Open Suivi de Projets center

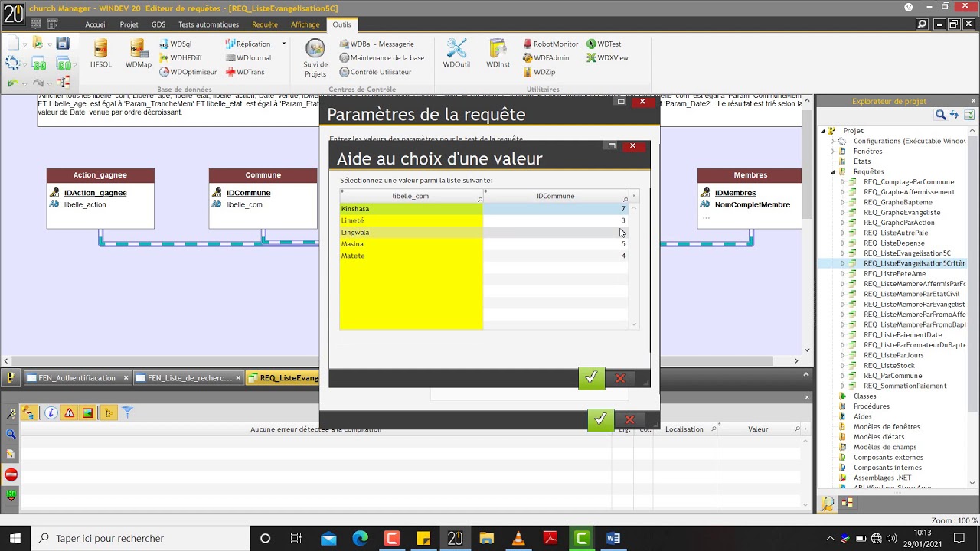point(315,58)
